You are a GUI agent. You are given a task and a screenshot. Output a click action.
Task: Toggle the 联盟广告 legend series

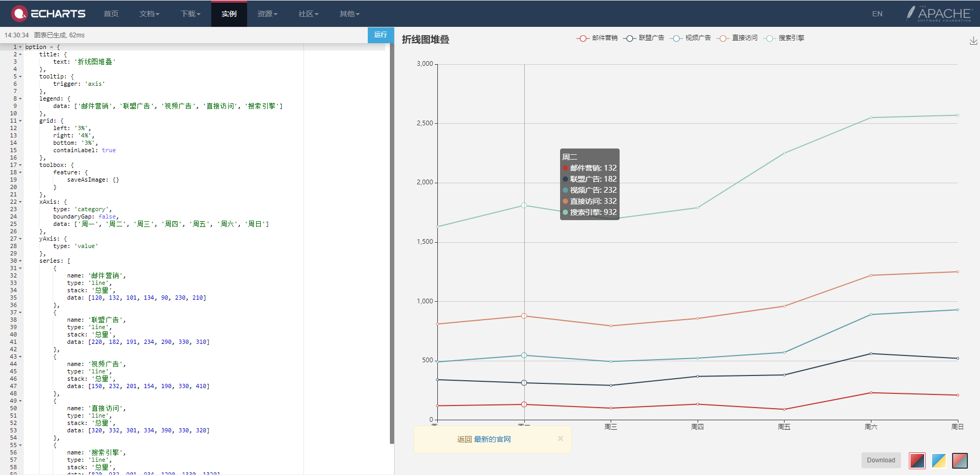644,38
